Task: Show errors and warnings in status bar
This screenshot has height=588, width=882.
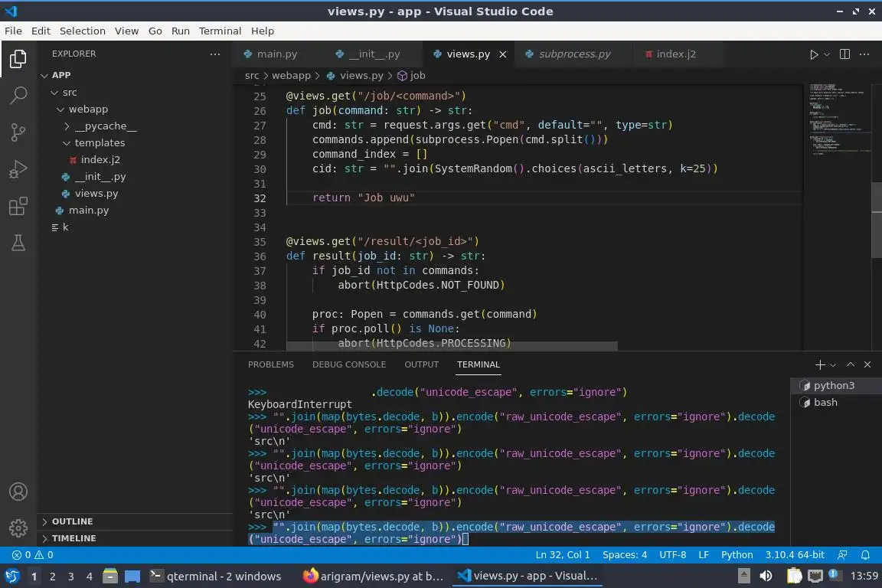Action: click(33, 555)
